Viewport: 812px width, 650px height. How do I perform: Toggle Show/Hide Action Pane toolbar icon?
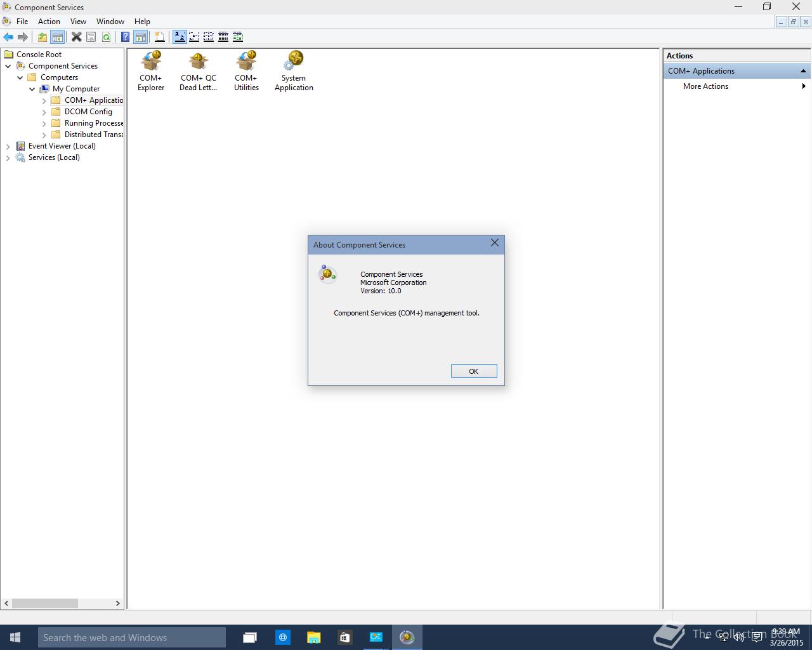[140, 37]
